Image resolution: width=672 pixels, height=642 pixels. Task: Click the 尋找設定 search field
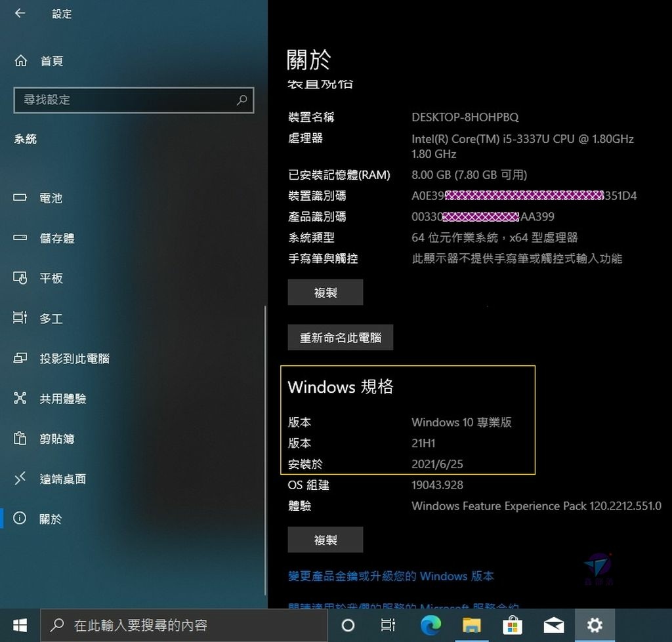click(x=134, y=100)
